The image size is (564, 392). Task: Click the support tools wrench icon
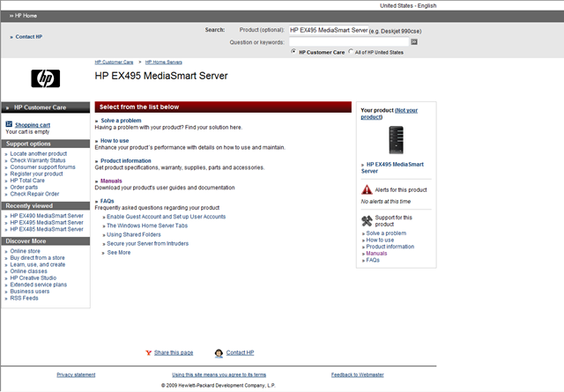point(367,220)
